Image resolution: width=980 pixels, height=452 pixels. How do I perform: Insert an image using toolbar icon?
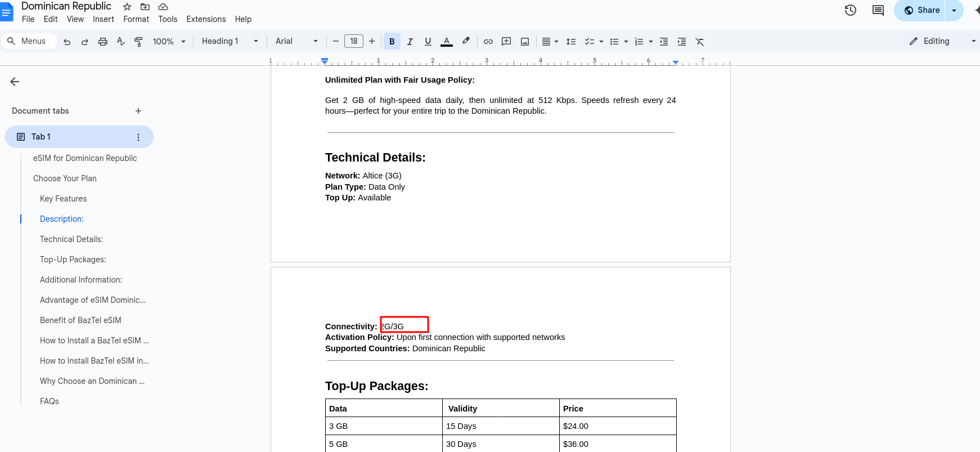pos(525,42)
